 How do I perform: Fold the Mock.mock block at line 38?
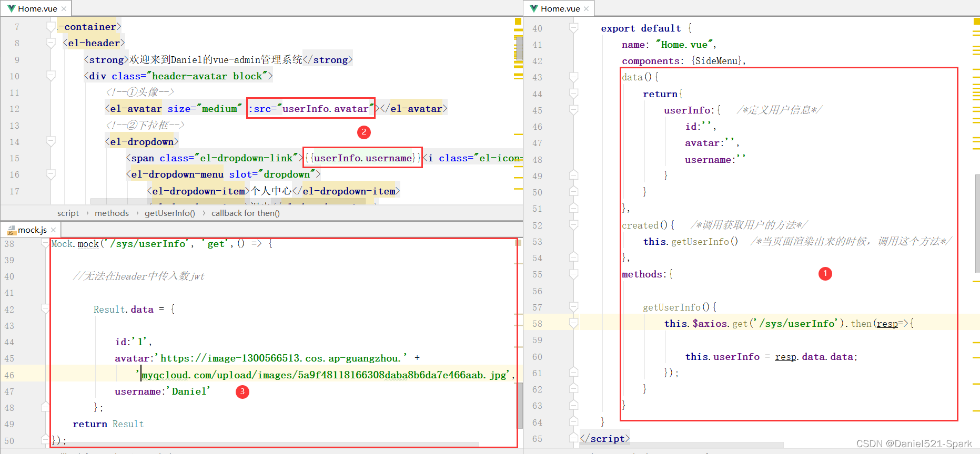46,244
